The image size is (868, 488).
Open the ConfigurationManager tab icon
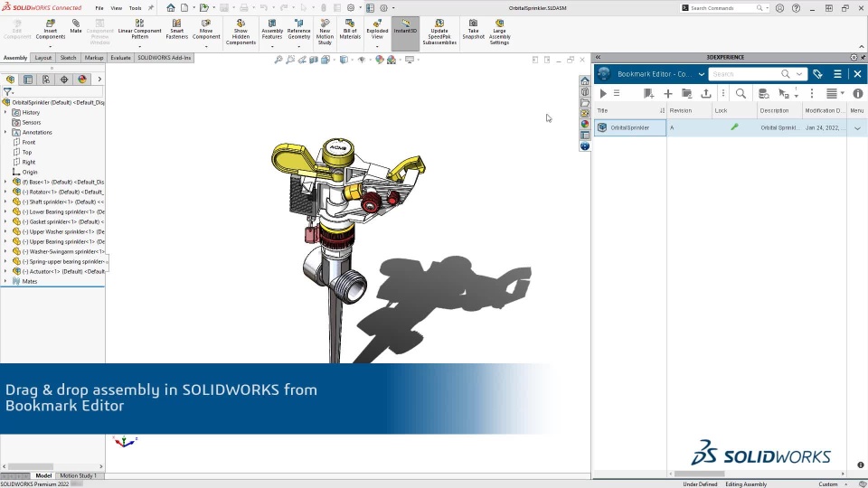click(46, 80)
